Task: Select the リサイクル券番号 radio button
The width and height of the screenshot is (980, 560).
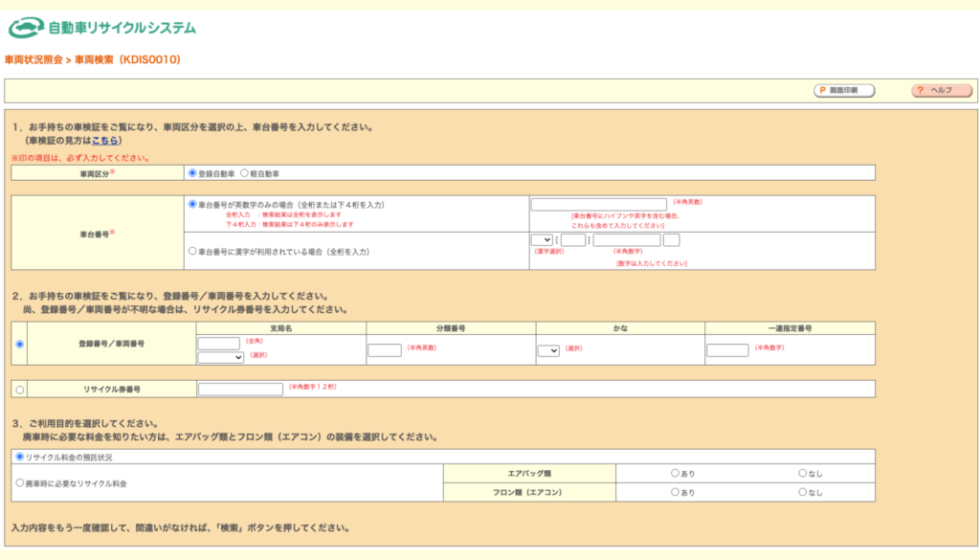Action: coord(20,390)
